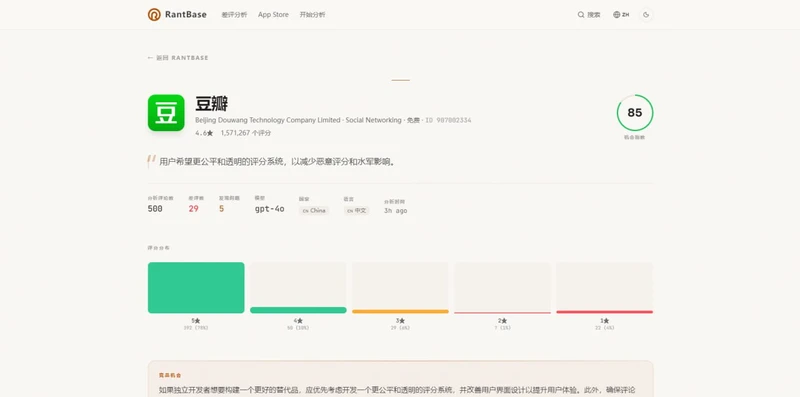Click the green 豆瓣 app icon
Screen dimensions: 800x397
tap(166, 113)
